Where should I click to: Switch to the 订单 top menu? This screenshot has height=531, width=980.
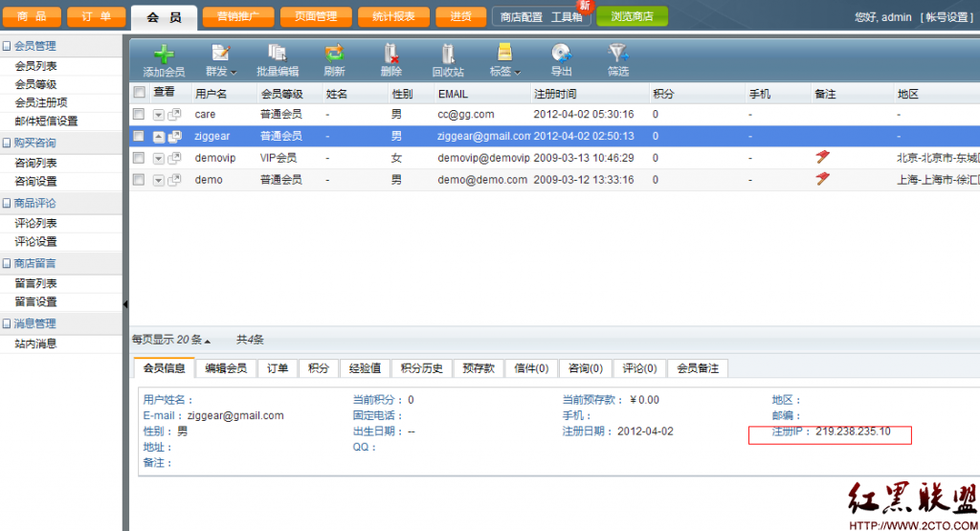tap(97, 17)
